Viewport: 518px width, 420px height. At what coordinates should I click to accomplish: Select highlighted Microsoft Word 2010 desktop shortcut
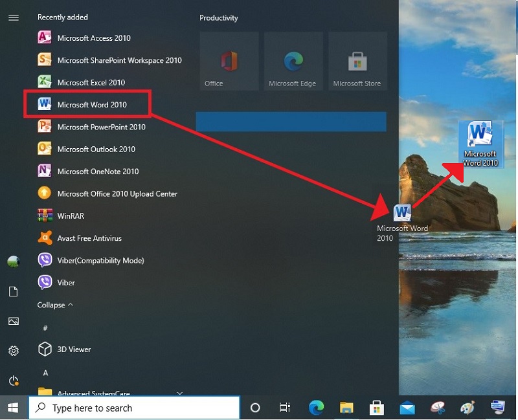pos(480,144)
